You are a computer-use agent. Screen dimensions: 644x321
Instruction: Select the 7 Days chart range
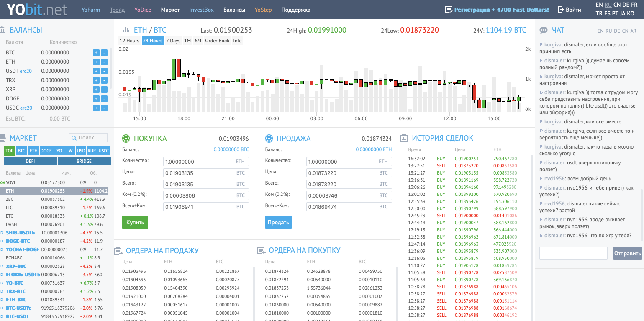click(173, 41)
